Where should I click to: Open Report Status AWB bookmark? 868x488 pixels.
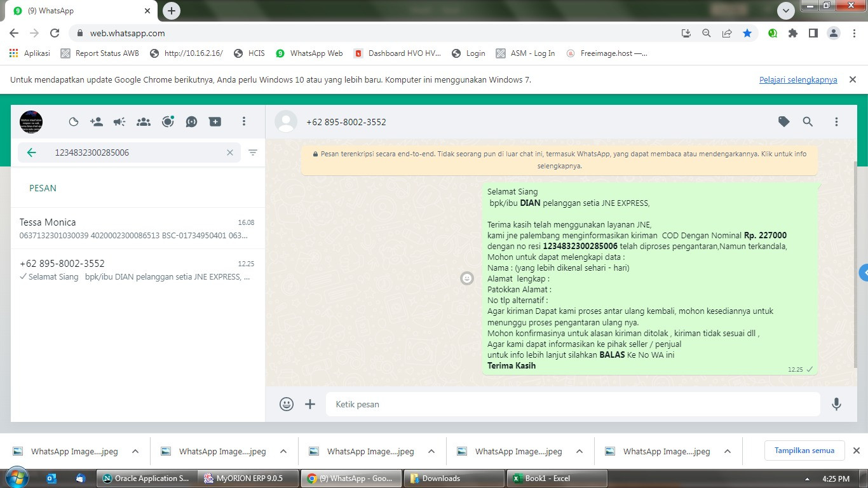pyautogui.click(x=100, y=53)
